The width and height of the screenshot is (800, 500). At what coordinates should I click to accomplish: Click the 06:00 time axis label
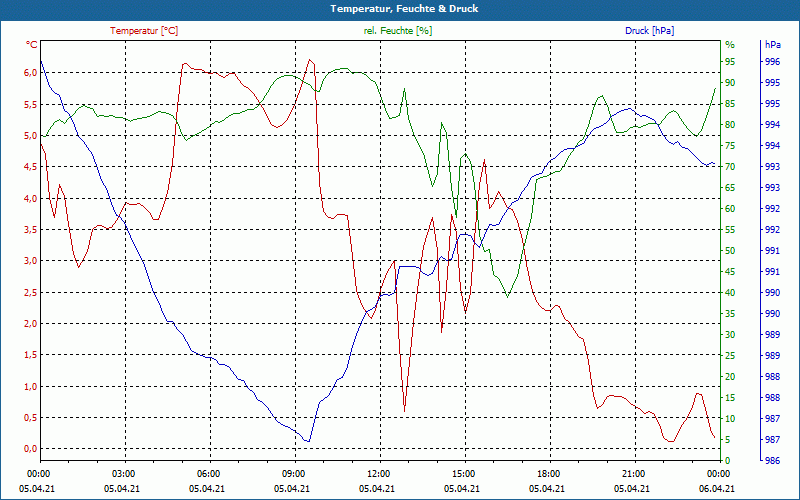pyautogui.click(x=208, y=473)
